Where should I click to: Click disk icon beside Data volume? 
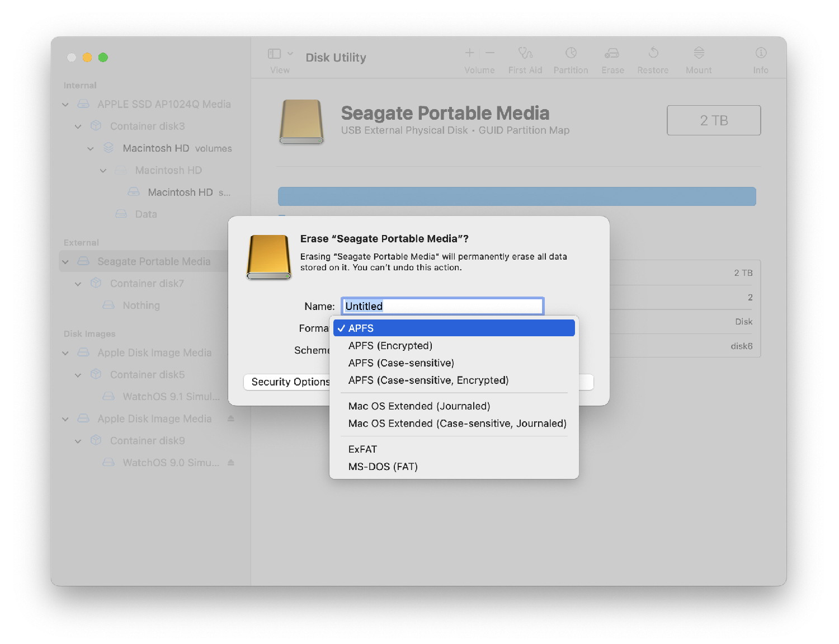[x=121, y=214]
